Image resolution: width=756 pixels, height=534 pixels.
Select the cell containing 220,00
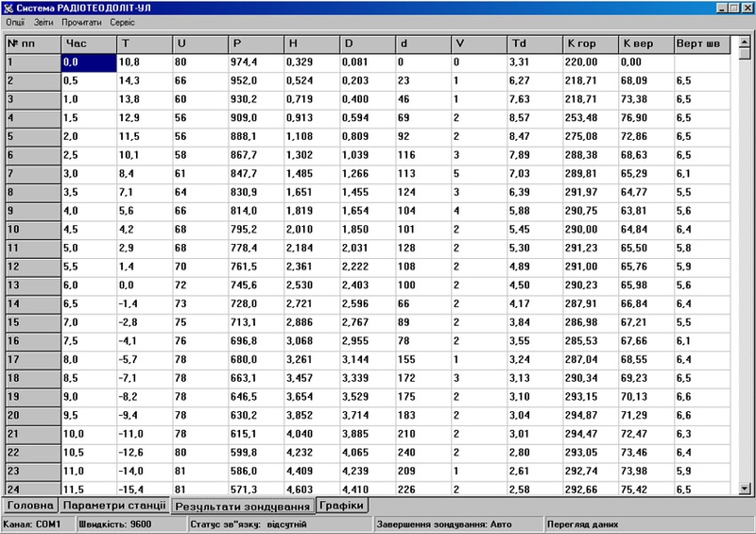point(589,61)
